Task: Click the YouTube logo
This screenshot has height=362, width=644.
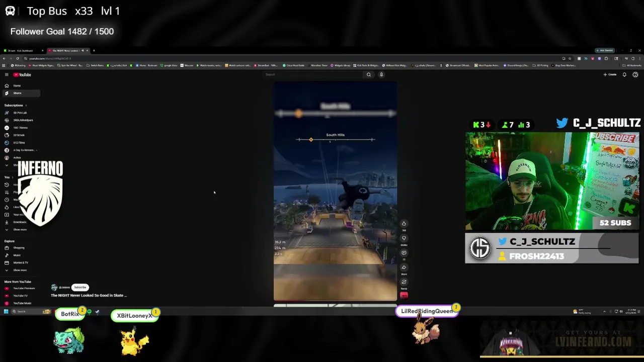Action: pyautogui.click(x=22, y=74)
